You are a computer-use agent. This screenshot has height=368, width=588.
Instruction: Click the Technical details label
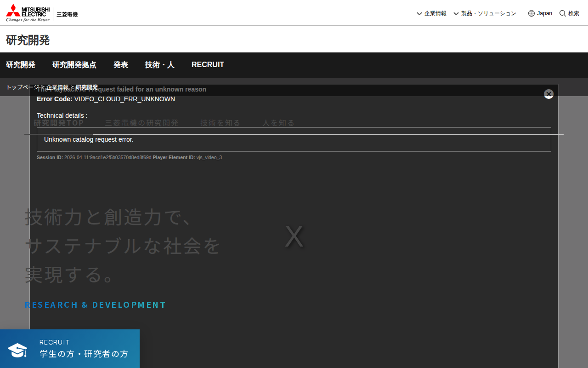pos(62,115)
